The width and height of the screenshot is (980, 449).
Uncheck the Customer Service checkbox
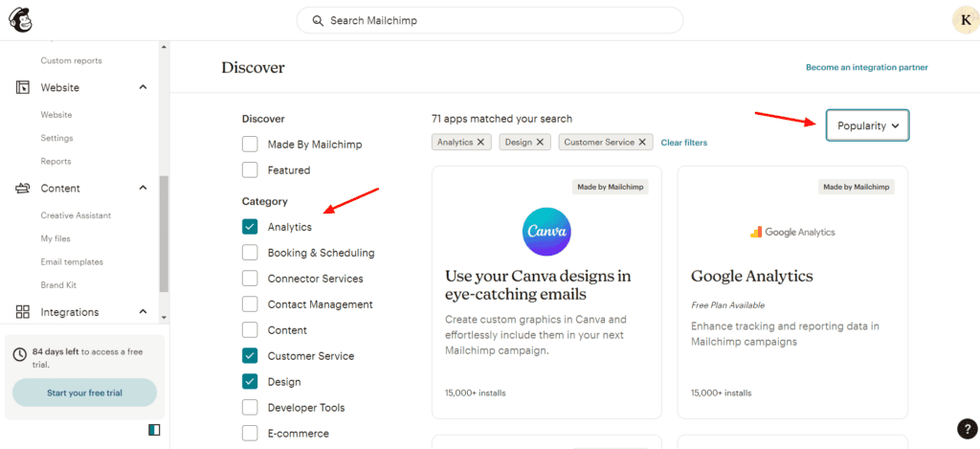[250, 356]
